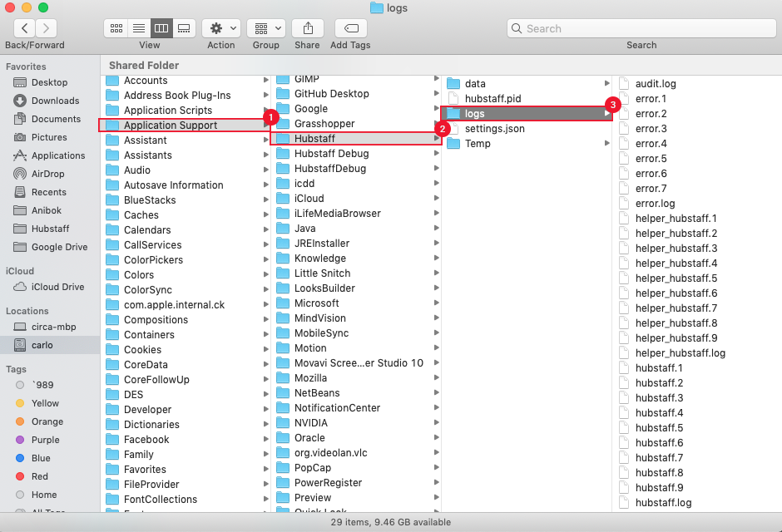Expand the Microsoft folder arrow
Viewport: 782px width, 532px height.
(437, 303)
